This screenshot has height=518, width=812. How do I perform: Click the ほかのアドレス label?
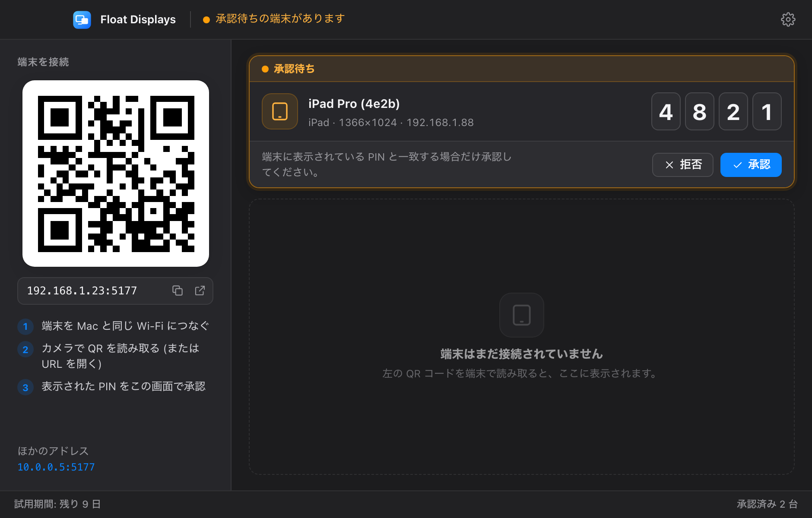click(x=53, y=451)
